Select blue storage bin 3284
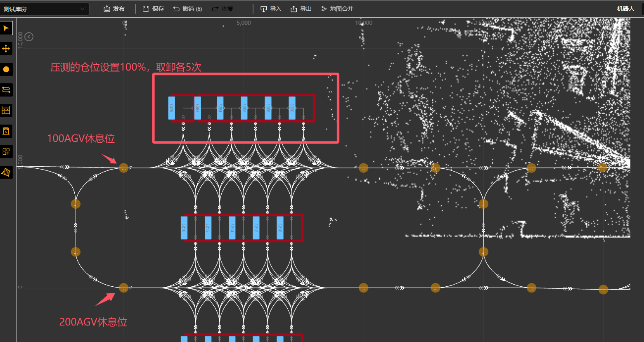This screenshot has width=644, height=342. pos(220,108)
